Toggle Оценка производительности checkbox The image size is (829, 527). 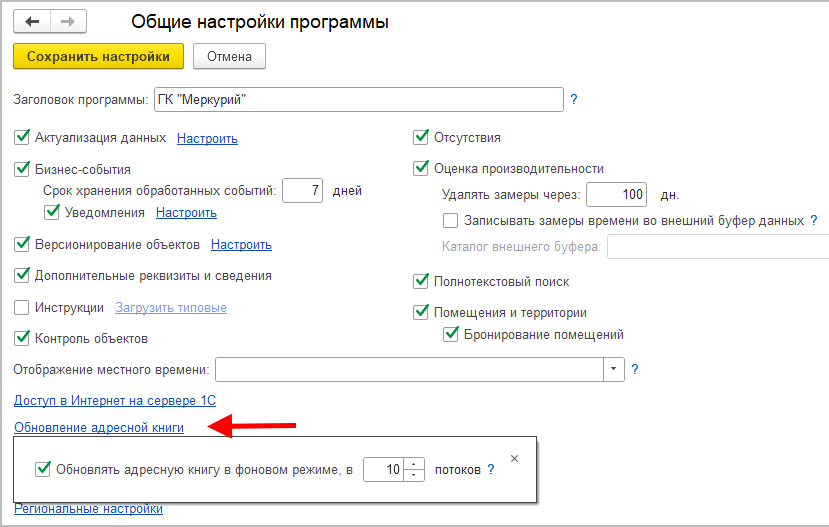coord(421,169)
